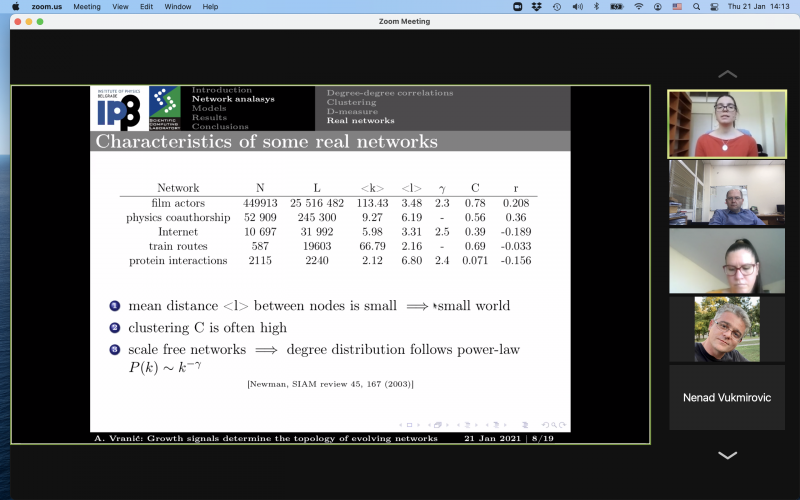Click Models in slide outline
Image resolution: width=800 pixels, height=500 pixels.
209,108
